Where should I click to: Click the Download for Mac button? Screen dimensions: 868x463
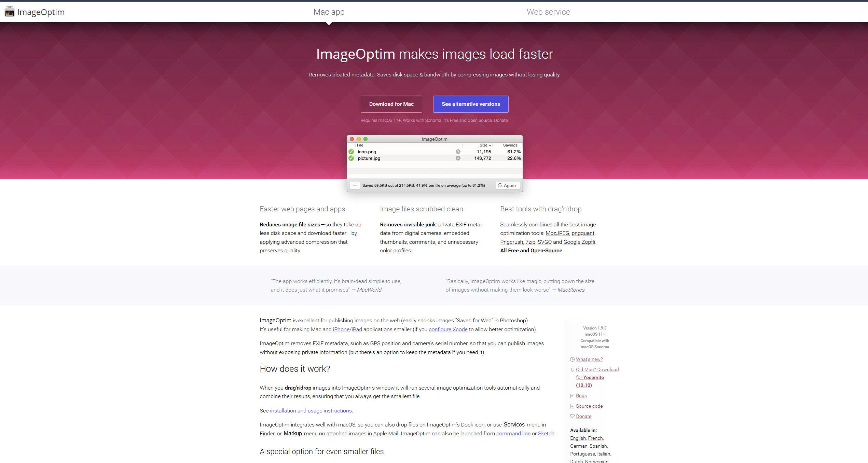click(x=391, y=104)
